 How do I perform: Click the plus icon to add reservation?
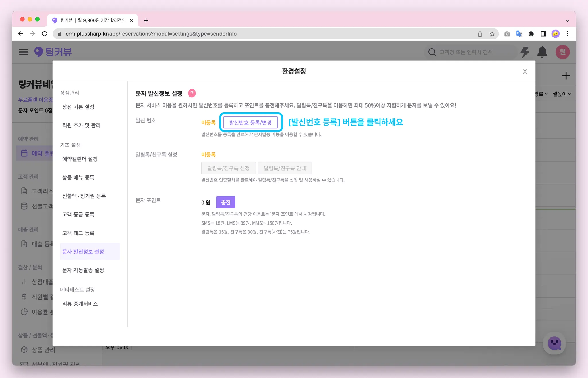tap(566, 76)
